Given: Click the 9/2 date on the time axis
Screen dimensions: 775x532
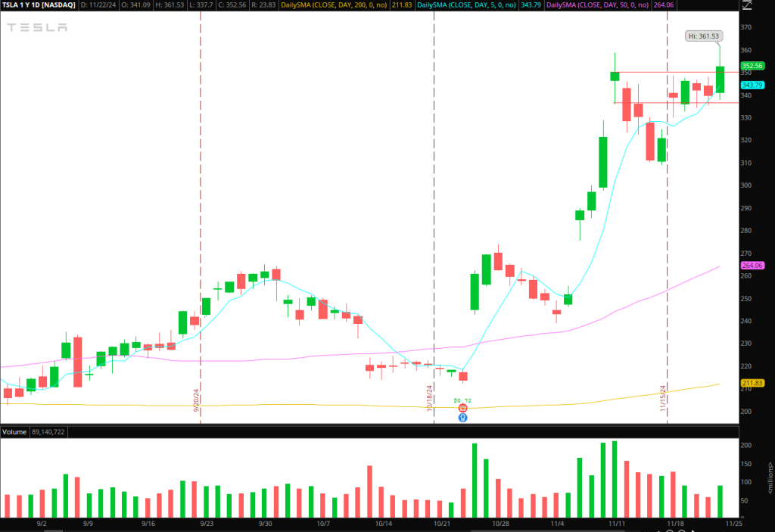Looking at the screenshot, I should tap(42, 524).
